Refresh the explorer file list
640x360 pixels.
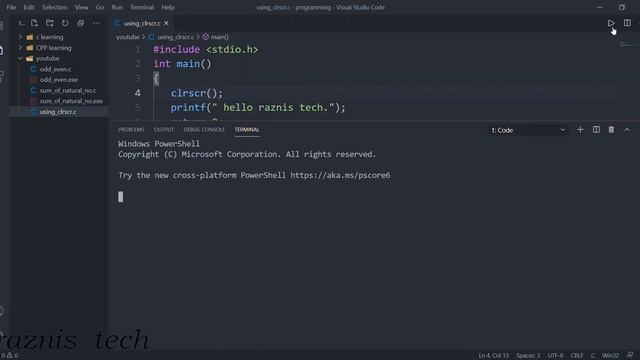(65, 23)
